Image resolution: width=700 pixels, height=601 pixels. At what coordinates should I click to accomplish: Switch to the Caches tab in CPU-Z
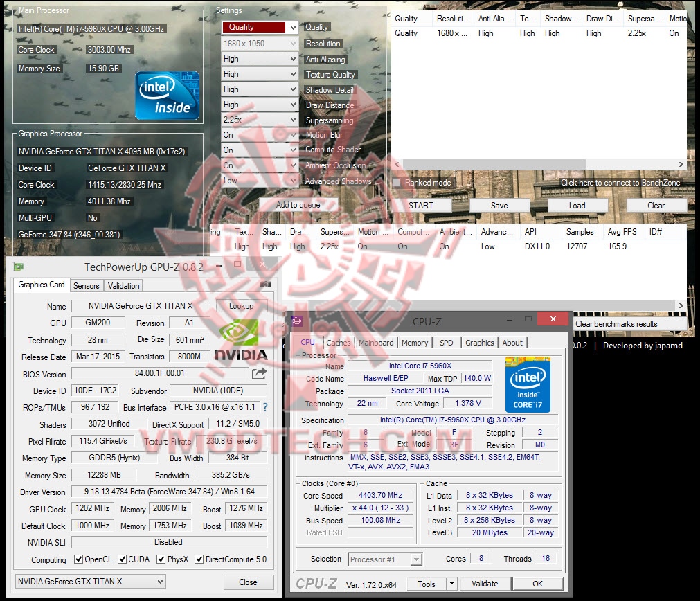pyautogui.click(x=339, y=343)
